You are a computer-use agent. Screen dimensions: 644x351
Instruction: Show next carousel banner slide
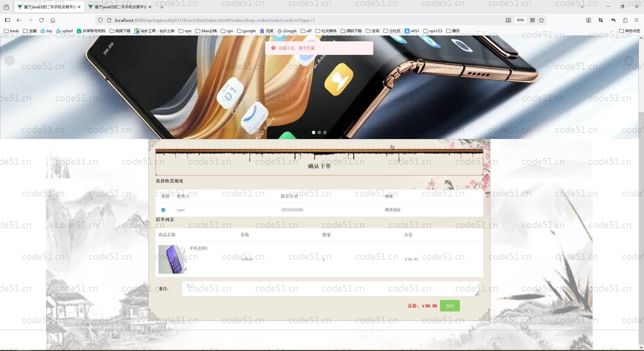click(x=629, y=61)
